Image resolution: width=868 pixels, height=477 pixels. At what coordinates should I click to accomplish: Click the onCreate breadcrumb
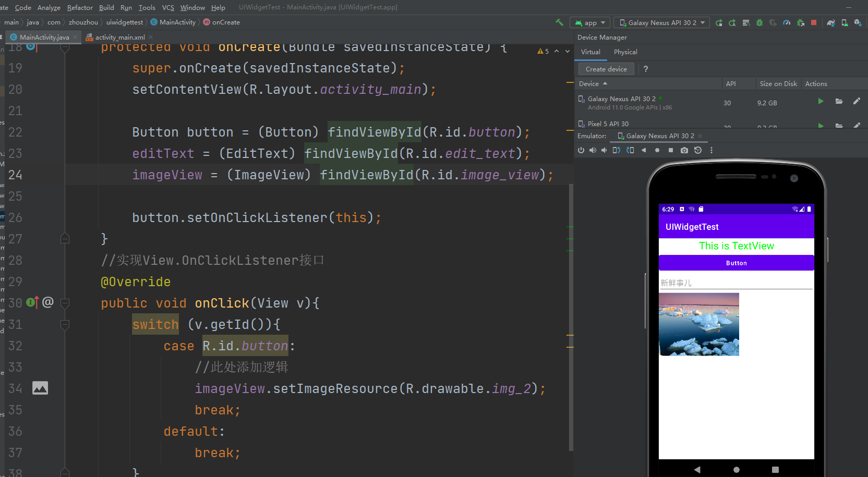222,22
